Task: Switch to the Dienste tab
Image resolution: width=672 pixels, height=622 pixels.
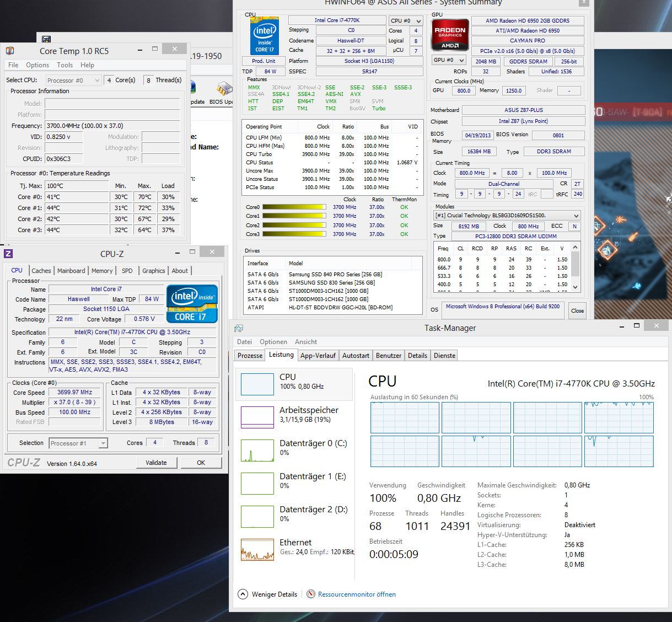Action: click(444, 356)
